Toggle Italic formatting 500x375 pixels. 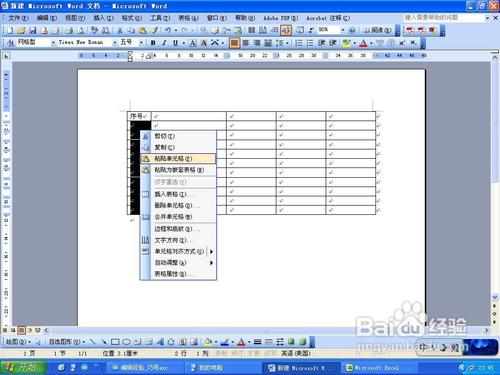click(x=164, y=43)
